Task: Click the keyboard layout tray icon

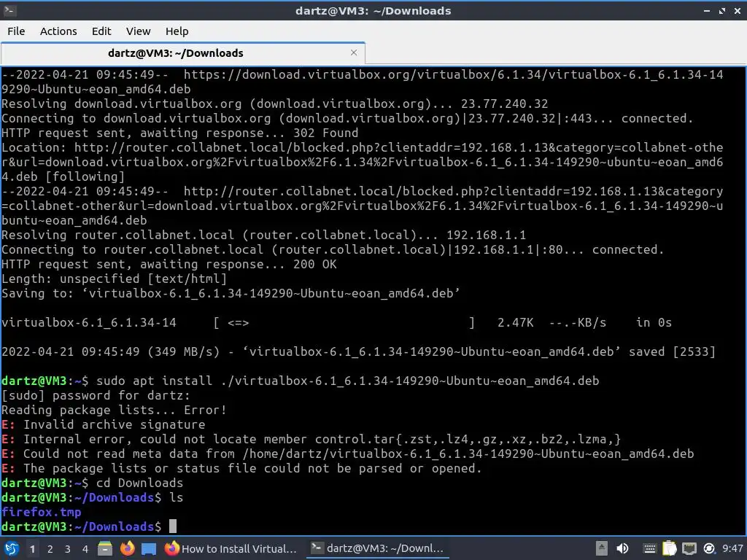Action: tap(649, 548)
